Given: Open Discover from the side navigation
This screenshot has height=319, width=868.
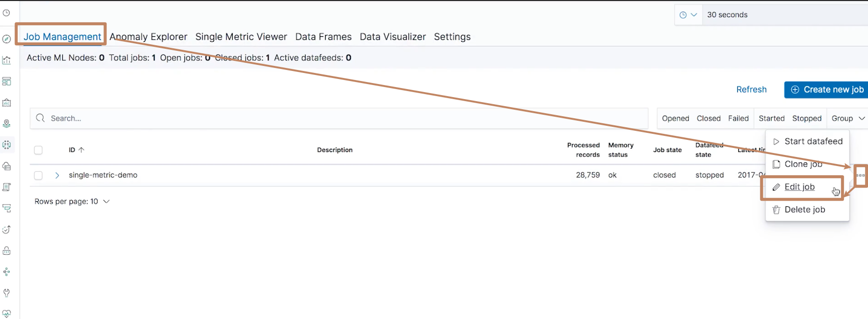Looking at the screenshot, I should pyautogui.click(x=7, y=39).
